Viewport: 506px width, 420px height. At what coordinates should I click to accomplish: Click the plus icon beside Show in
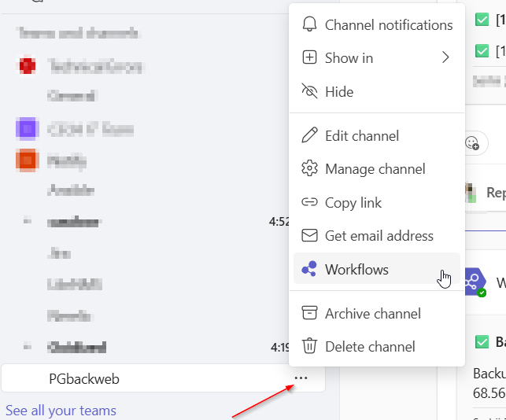[x=310, y=57]
